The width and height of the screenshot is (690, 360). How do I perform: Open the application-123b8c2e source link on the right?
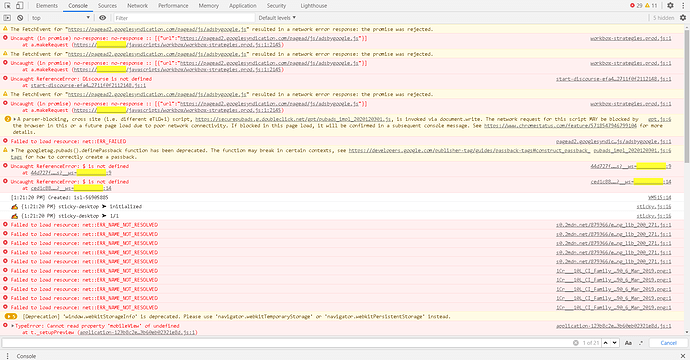[x=613, y=326]
